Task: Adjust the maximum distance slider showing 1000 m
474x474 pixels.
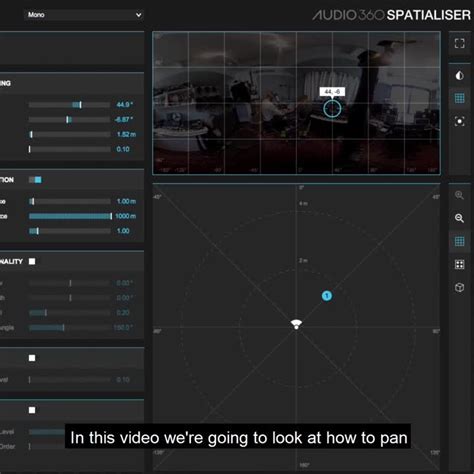Action: tap(70, 216)
